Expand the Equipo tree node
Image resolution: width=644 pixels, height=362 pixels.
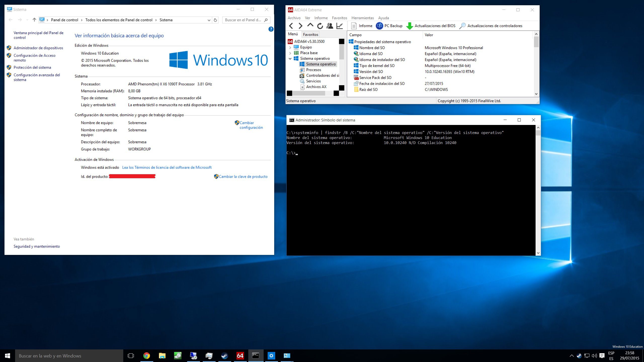click(291, 47)
